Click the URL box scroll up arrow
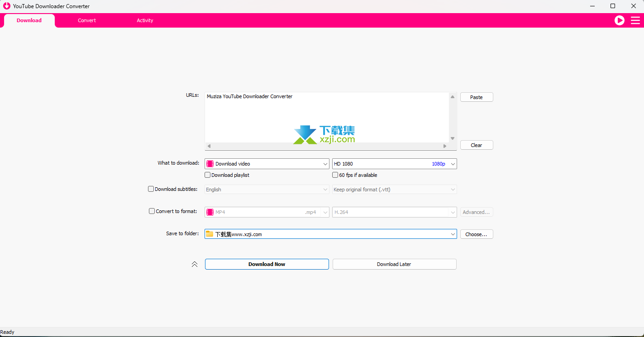The image size is (644, 337). click(453, 96)
